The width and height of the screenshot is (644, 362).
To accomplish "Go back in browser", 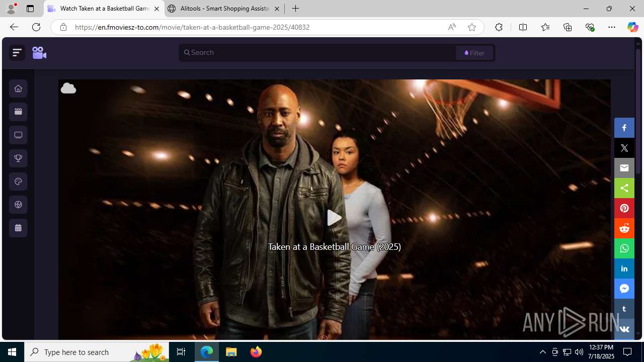I will click(x=14, y=27).
